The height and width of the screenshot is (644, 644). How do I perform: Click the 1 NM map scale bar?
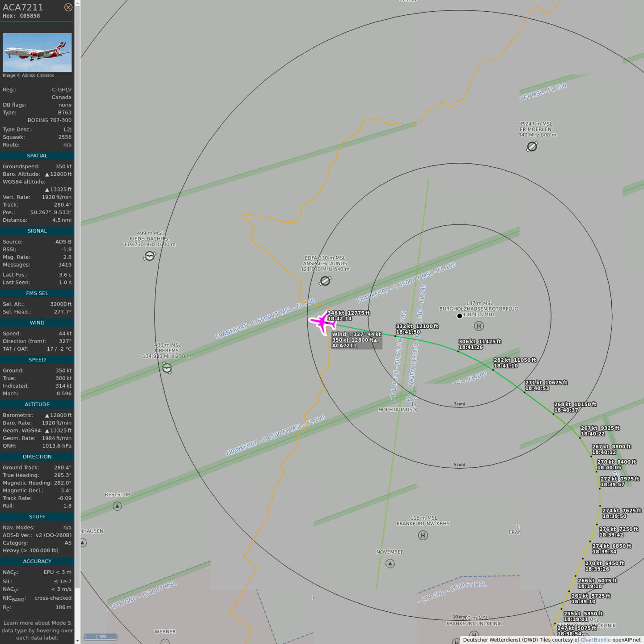[x=101, y=636]
